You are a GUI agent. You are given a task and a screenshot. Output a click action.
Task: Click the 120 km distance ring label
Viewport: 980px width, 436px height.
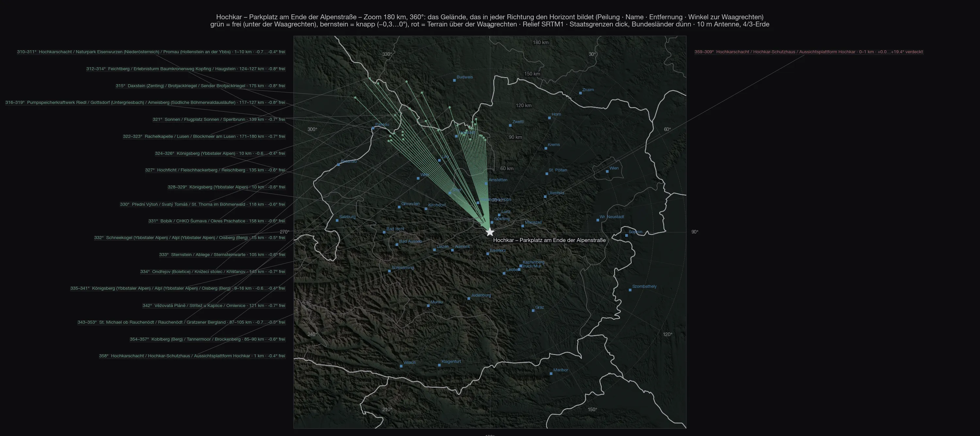click(524, 105)
